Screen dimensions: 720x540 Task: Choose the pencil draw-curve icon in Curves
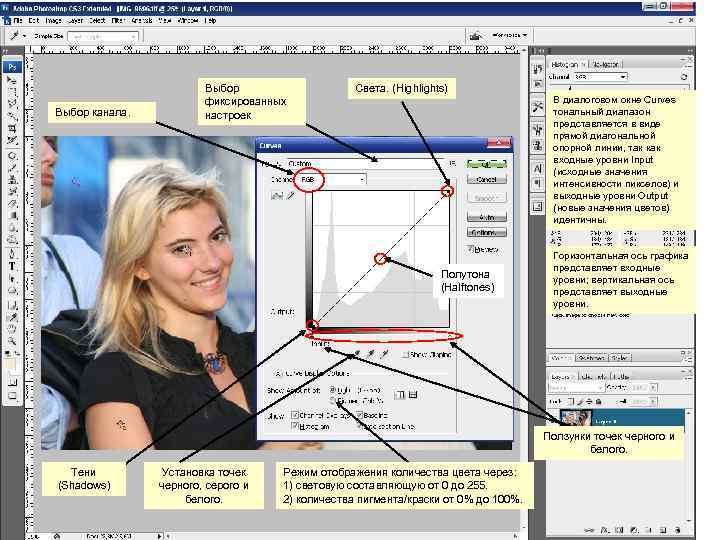coord(290,196)
